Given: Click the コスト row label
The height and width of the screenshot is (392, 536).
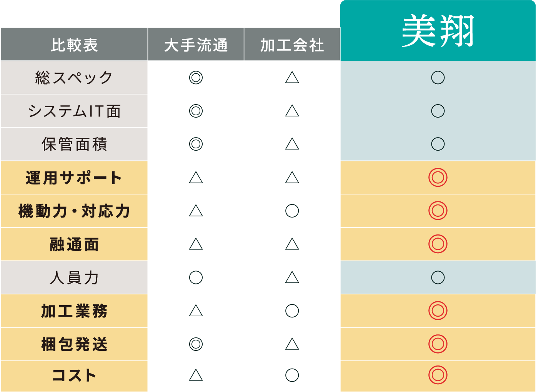Looking at the screenshot, I should click(74, 375).
